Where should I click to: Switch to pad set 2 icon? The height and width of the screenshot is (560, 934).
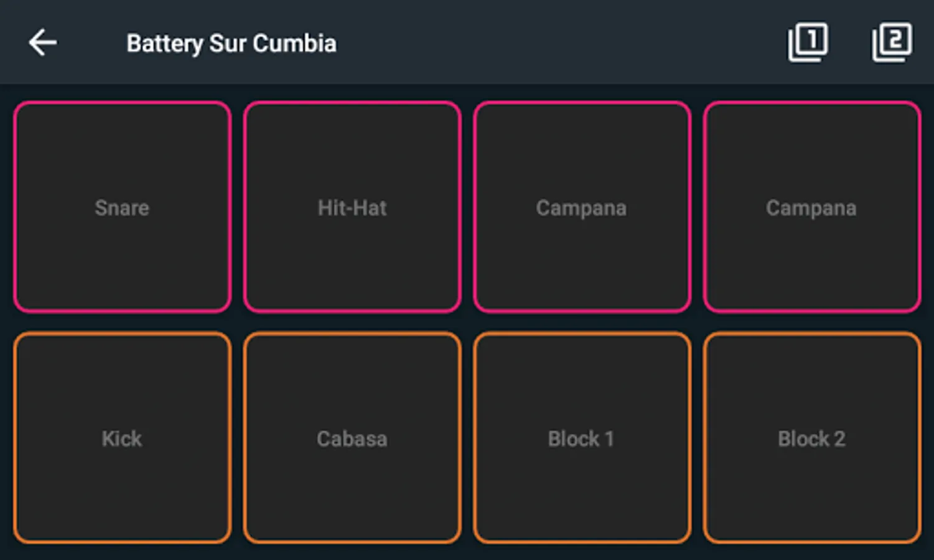pyautogui.click(x=891, y=42)
